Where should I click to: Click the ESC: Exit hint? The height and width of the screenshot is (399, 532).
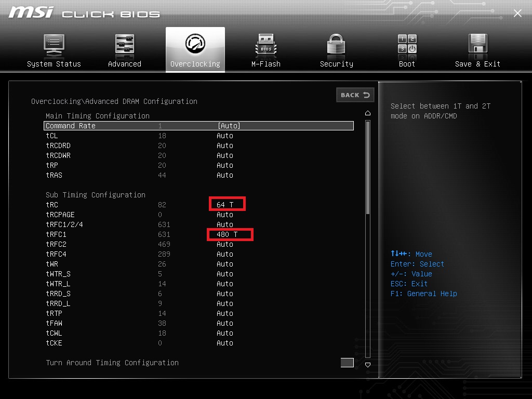(409, 284)
